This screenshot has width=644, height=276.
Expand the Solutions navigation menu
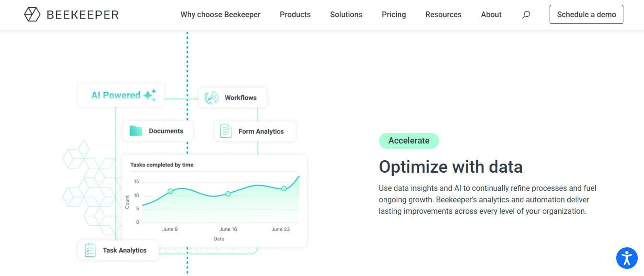[x=346, y=14]
